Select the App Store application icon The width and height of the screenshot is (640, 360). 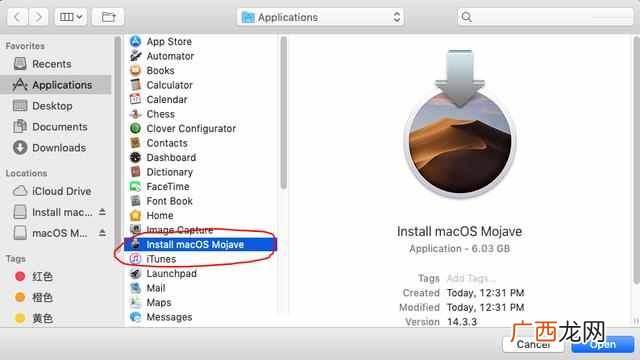coord(135,41)
